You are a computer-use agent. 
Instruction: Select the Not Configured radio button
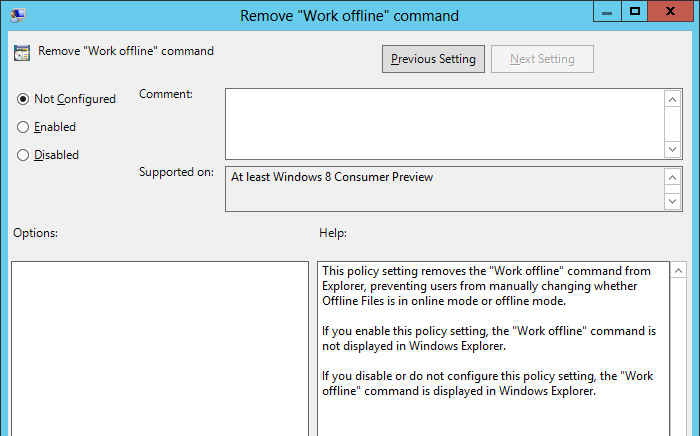point(24,99)
